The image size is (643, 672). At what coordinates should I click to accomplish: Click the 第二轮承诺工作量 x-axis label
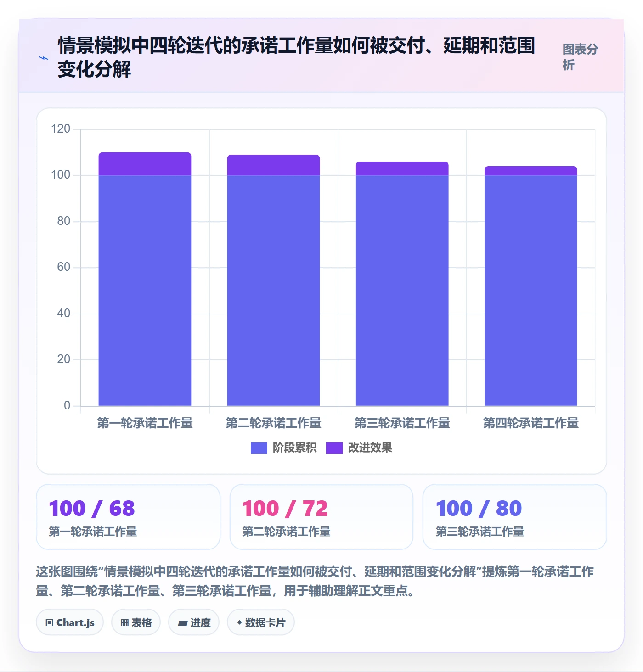tap(273, 423)
